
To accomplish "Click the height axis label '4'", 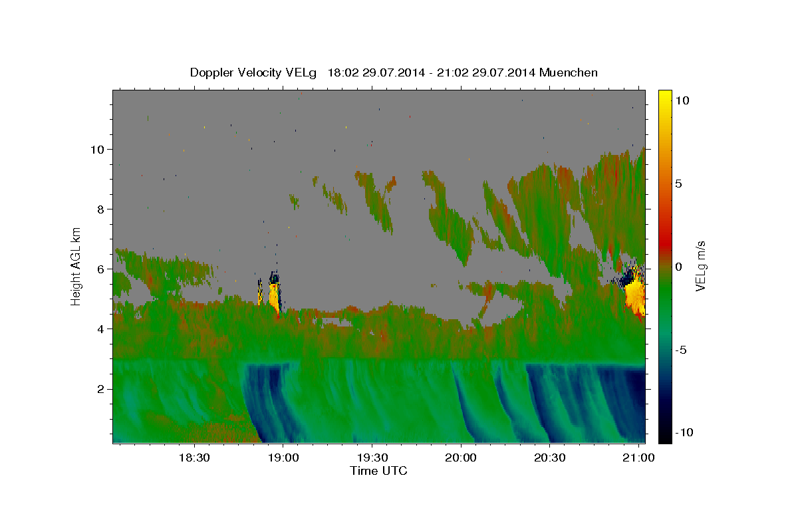I will tap(102, 329).
